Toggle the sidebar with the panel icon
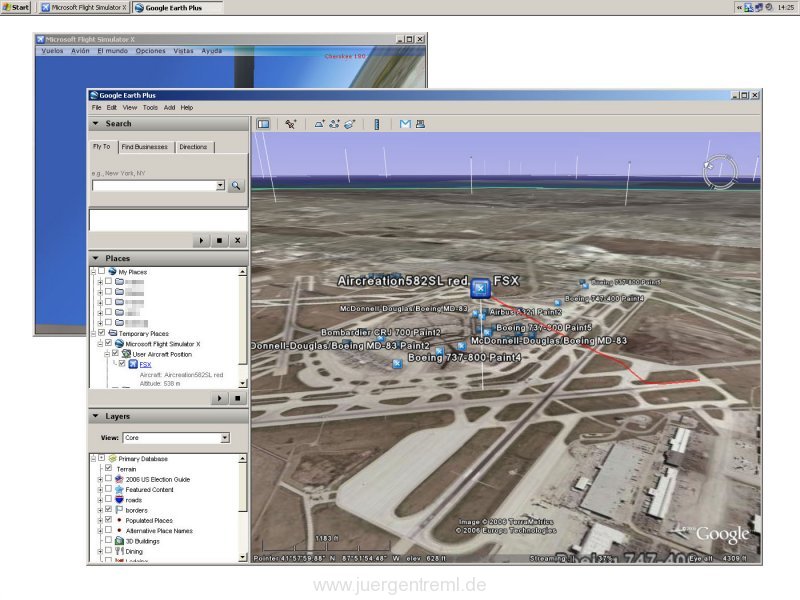800x600 pixels. 263,124
